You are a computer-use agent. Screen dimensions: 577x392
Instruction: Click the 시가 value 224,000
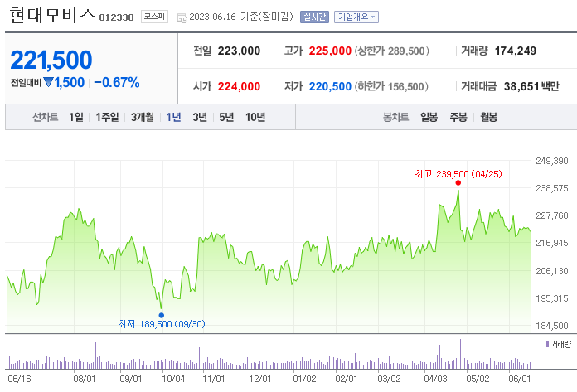(239, 86)
